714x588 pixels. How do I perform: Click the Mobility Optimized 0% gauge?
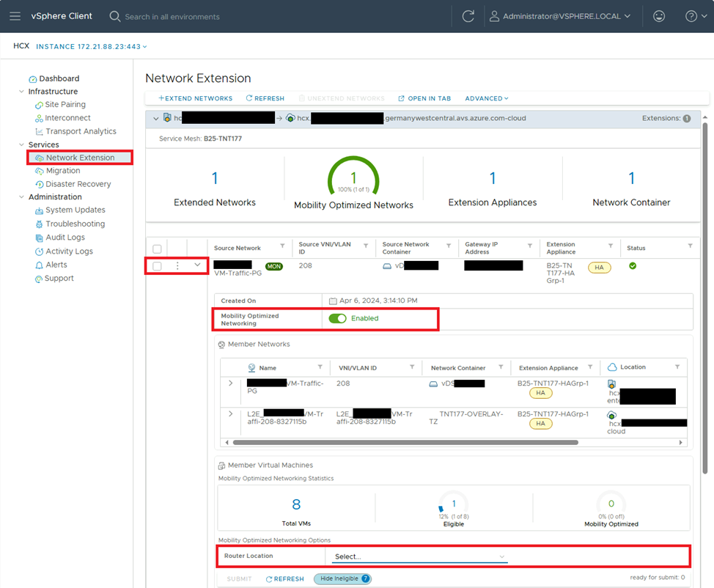(x=611, y=504)
